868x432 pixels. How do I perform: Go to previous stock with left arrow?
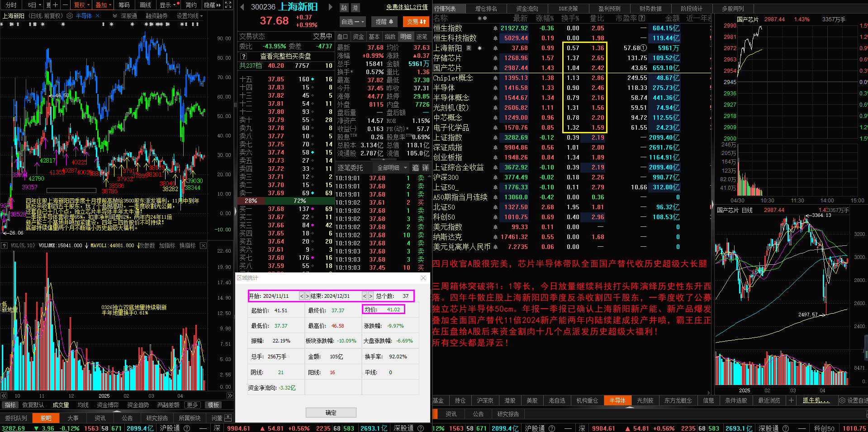click(242, 7)
